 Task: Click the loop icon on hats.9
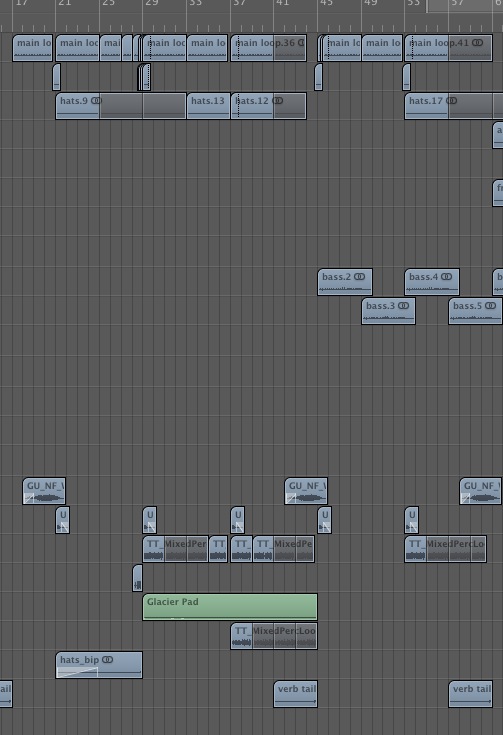pos(96,101)
